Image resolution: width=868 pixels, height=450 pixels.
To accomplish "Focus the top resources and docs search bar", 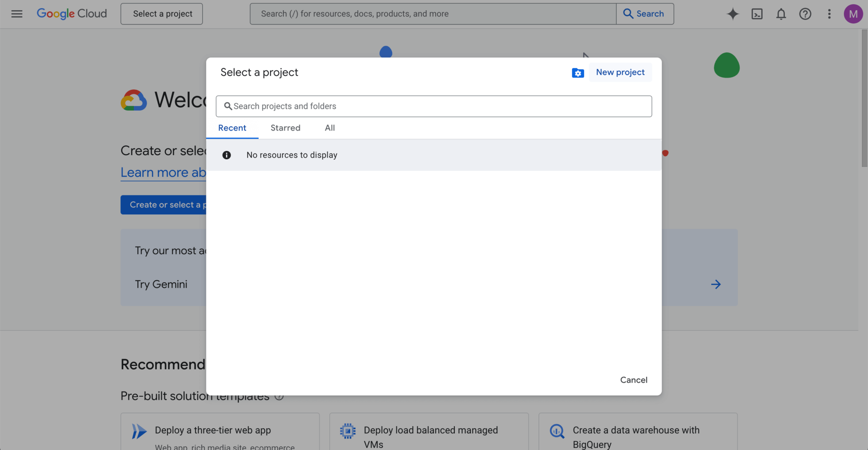I will 433,14.
